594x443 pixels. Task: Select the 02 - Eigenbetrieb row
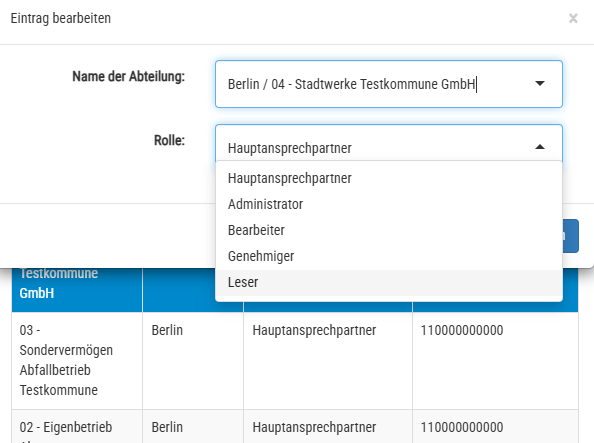click(295, 426)
